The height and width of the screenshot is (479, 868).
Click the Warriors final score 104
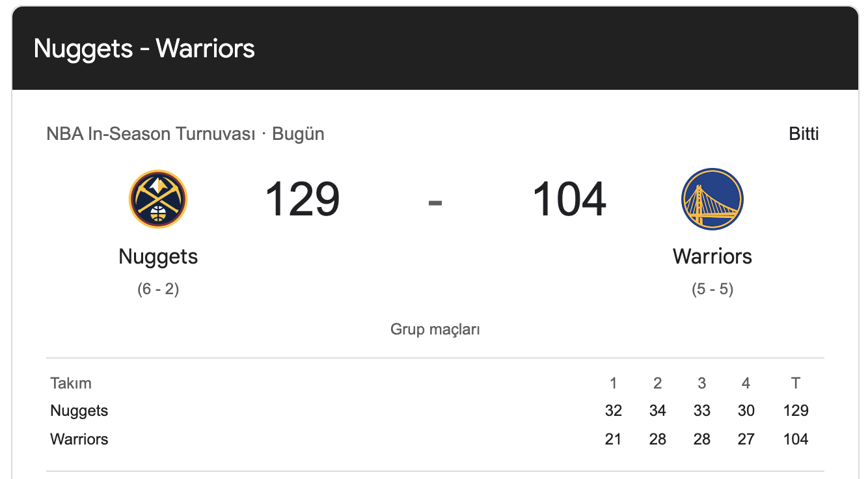point(569,199)
